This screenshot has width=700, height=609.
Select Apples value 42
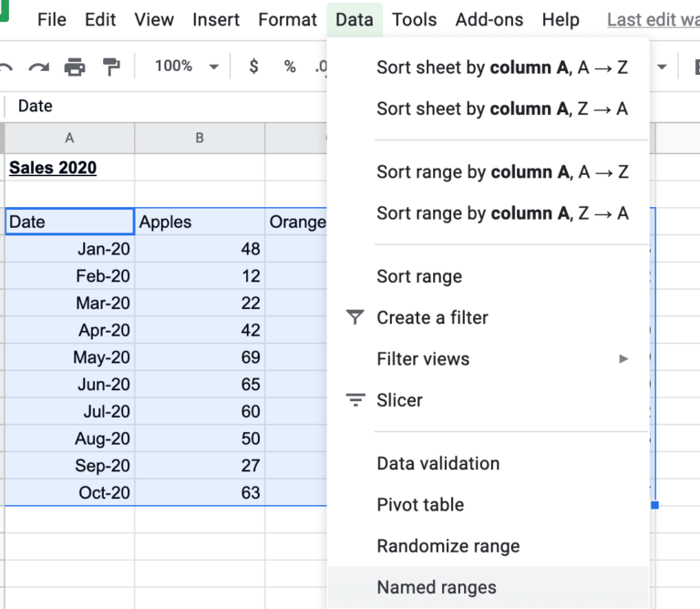[x=200, y=330]
